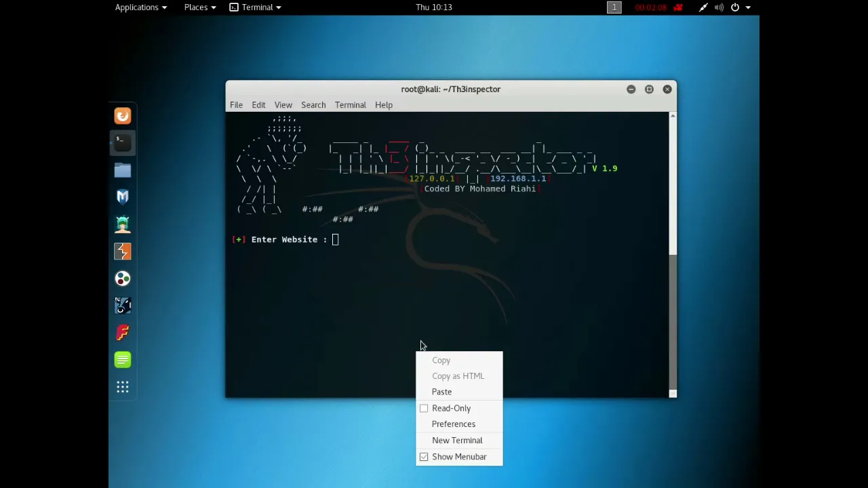This screenshot has width=868, height=488.
Task: Launch Firefox from the dock
Action: click(123, 116)
